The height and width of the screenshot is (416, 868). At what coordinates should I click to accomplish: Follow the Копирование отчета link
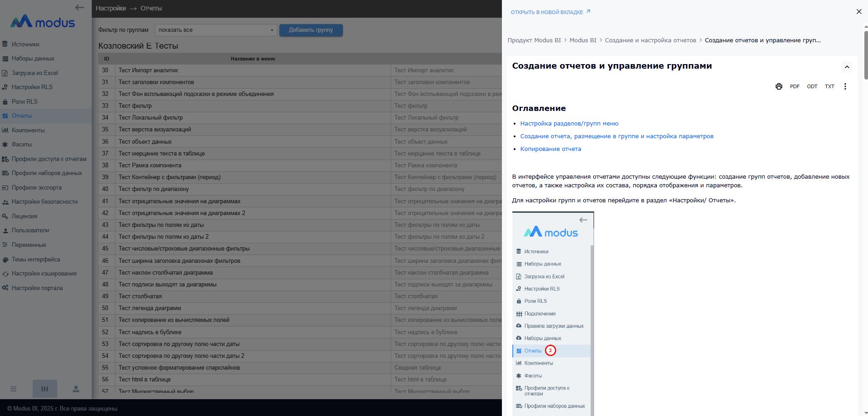(x=551, y=149)
